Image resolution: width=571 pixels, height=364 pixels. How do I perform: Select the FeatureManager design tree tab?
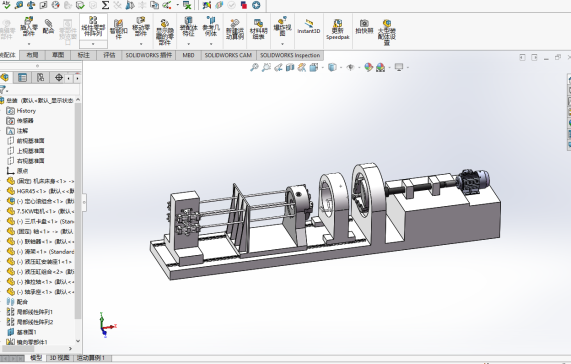click(5, 78)
